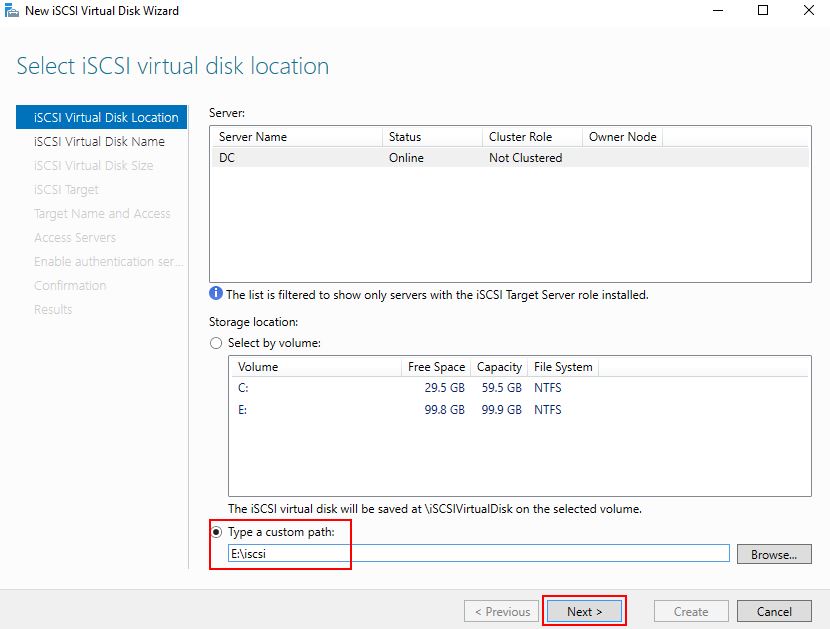
Task: Click the blue information icon below the server list
Action: [215, 293]
